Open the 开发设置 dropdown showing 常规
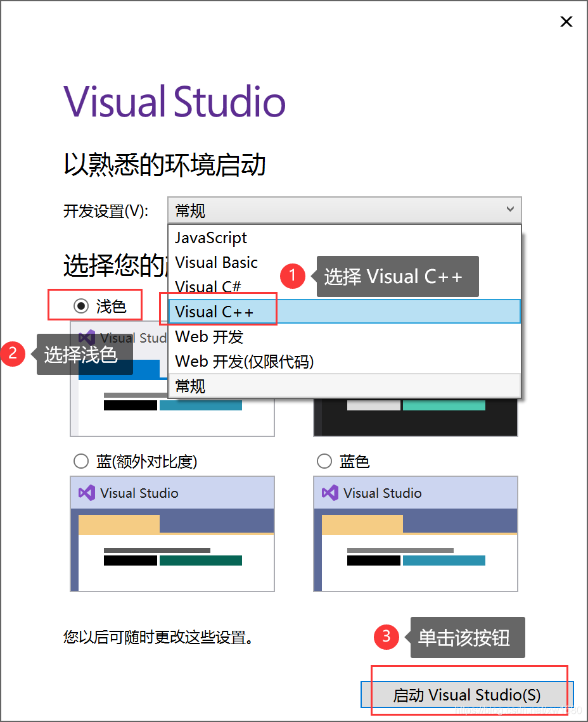This screenshot has height=722, width=588. [x=344, y=210]
